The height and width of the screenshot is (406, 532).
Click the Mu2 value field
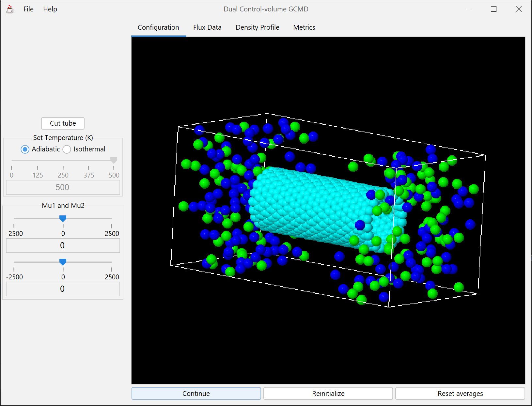point(63,289)
